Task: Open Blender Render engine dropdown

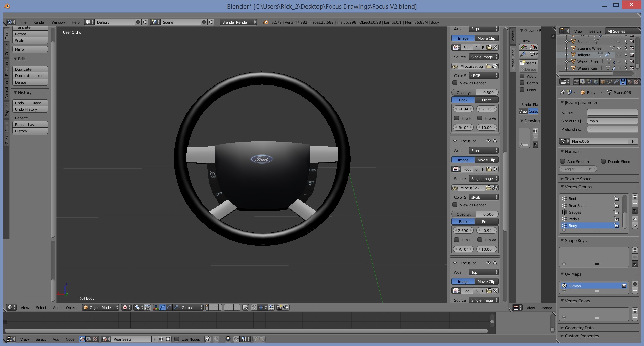Action: pyautogui.click(x=238, y=22)
